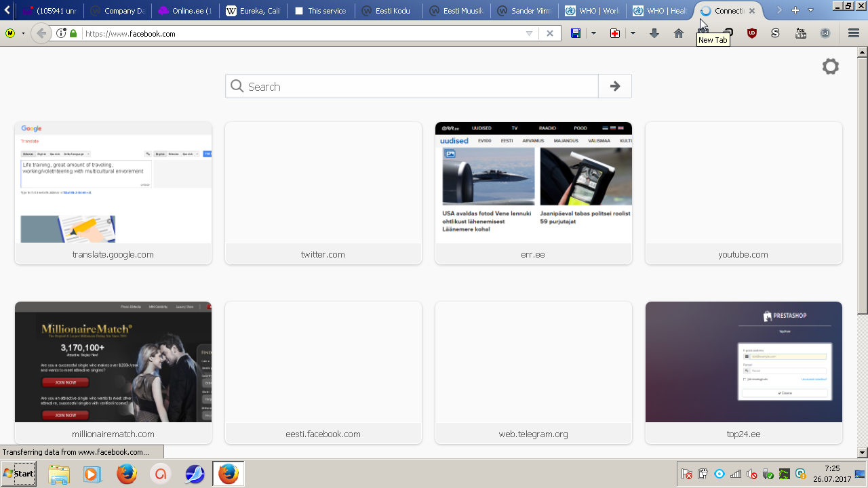
Task: Open the URL bar history dropdown
Action: click(530, 33)
